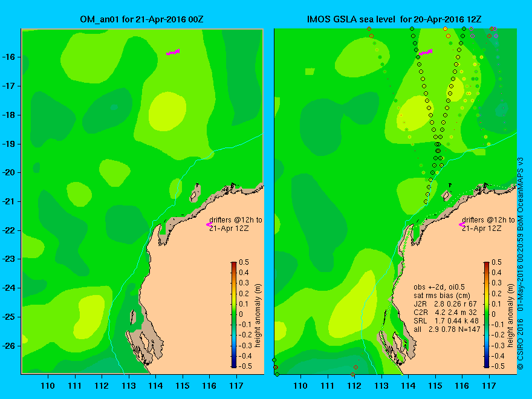Click the 'OM_an01 for 21-Apr-2016 00Z' title

141,19
